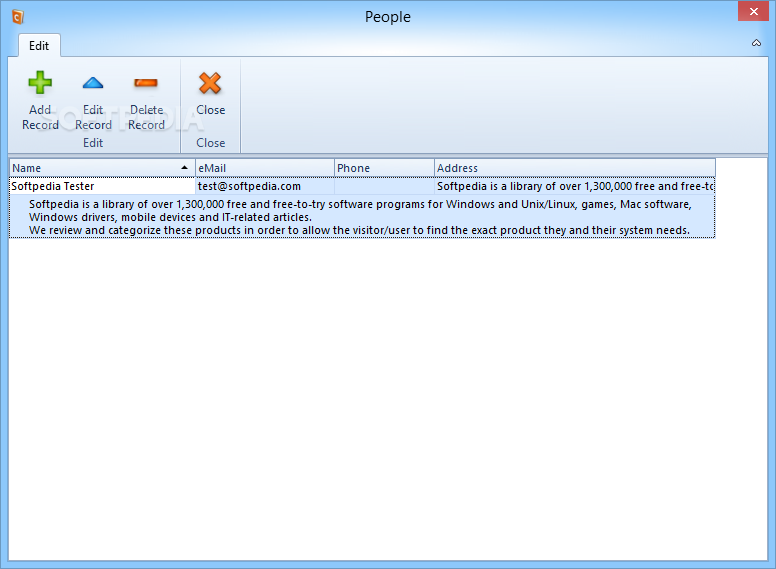Sort by the Phone column header
776x569 pixels.
[x=385, y=168]
